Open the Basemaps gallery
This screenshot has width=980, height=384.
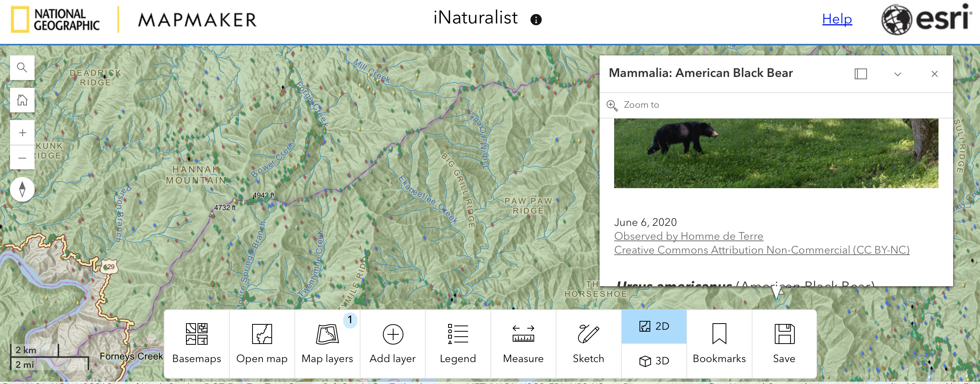tap(197, 344)
